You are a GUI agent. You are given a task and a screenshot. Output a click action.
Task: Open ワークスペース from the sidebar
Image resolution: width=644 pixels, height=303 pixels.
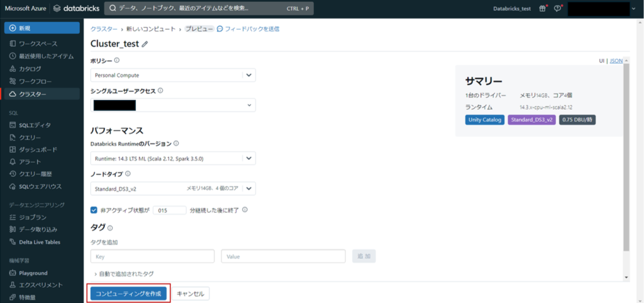pyautogui.click(x=38, y=43)
